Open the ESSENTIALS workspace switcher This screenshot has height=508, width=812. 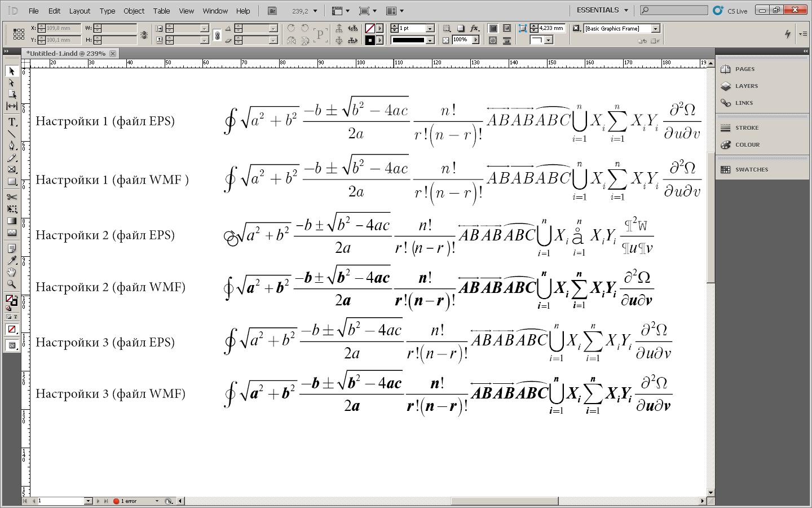602,10
